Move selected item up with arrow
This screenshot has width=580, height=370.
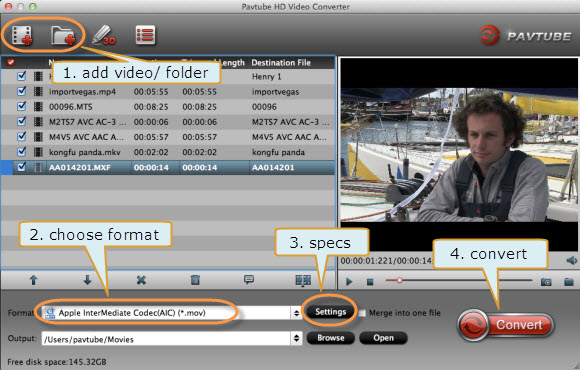[x=34, y=280]
